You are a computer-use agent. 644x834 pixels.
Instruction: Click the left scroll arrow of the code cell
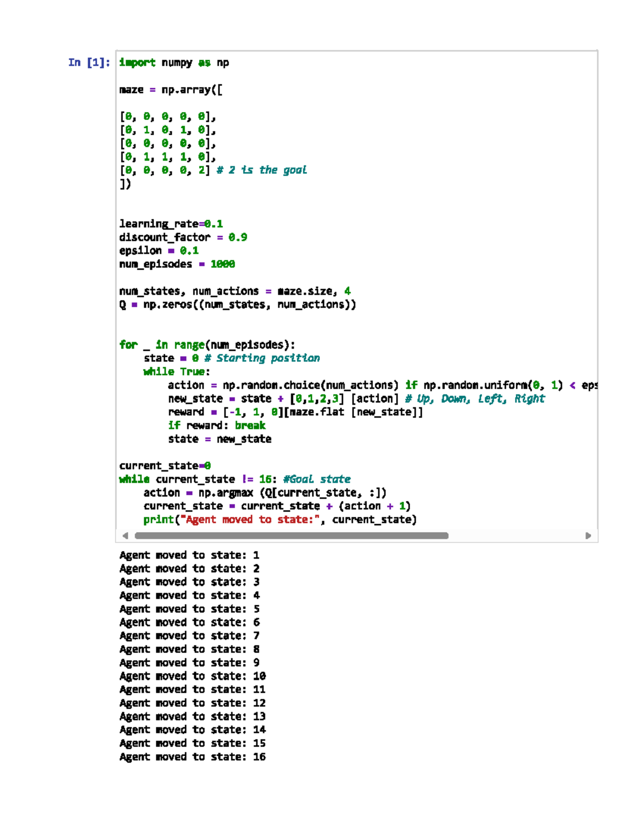point(125,535)
